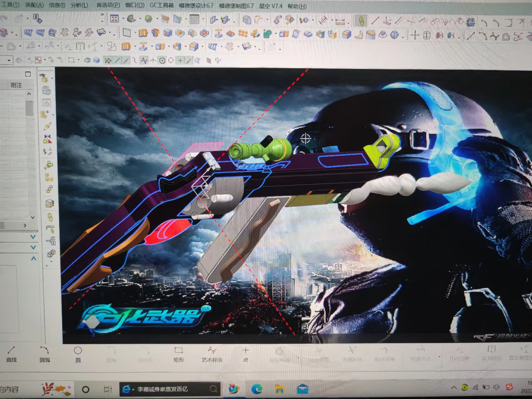Expand the toolbar overflow double-arrow
The height and width of the screenshot is (399, 532).
pyautogui.click(x=102, y=15)
